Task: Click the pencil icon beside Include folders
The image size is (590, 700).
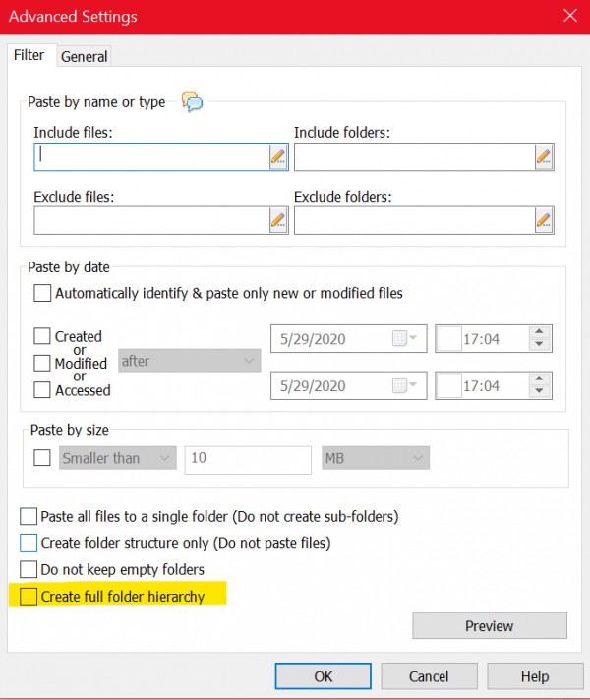Action: click(x=544, y=156)
